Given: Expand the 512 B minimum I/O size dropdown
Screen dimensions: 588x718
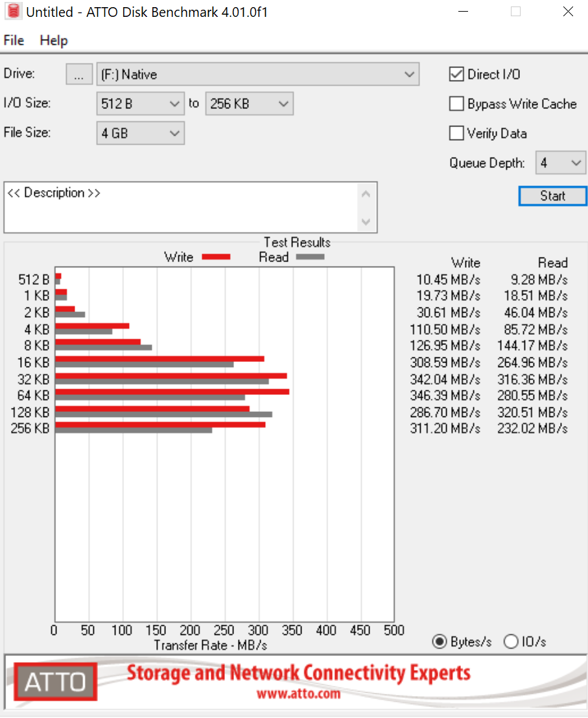Looking at the screenshot, I should 140,104.
